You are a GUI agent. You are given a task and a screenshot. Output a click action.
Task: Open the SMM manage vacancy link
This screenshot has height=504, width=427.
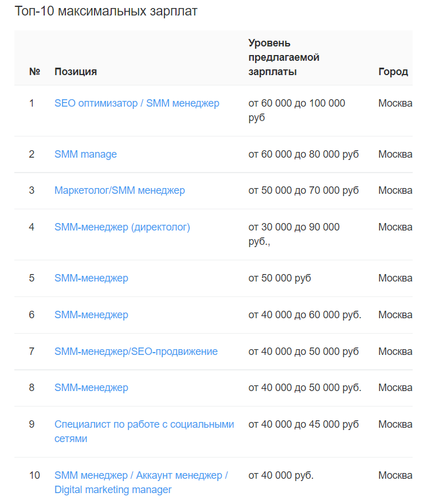pyautogui.click(x=85, y=154)
